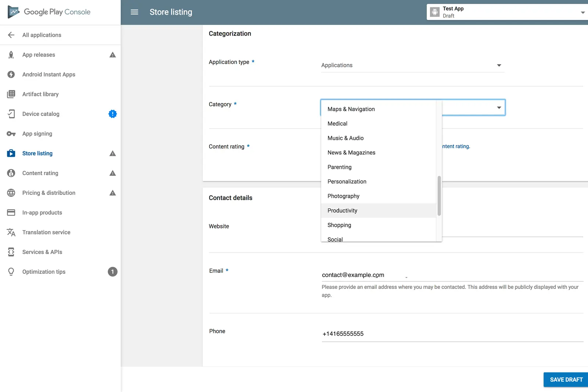Choose News & Magazines category
588x392 pixels.
point(379,153)
